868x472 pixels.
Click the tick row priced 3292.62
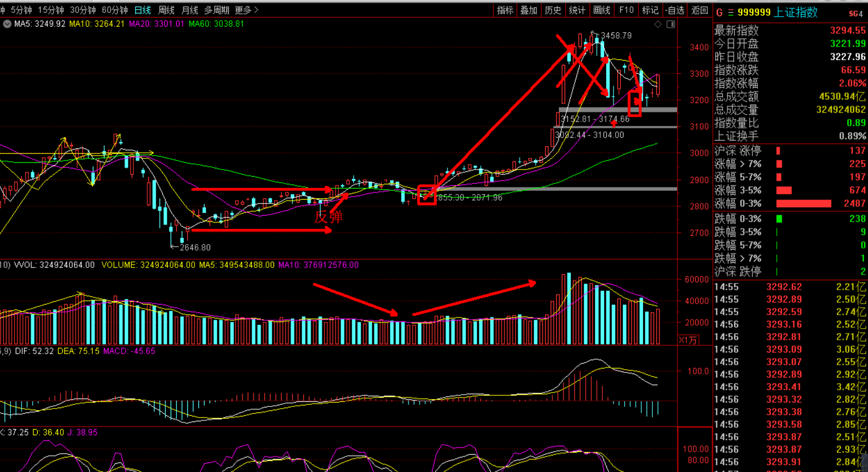[790, 287]
